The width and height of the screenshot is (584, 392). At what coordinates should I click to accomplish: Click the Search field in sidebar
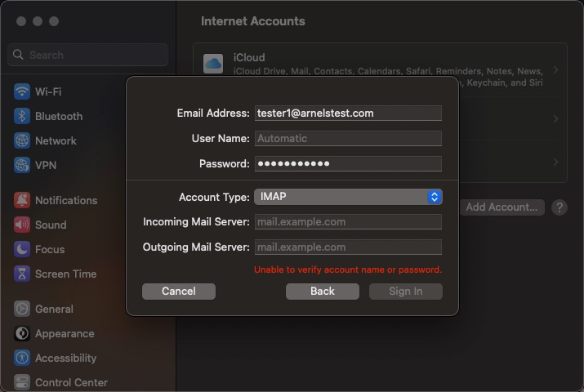[88, 55]
